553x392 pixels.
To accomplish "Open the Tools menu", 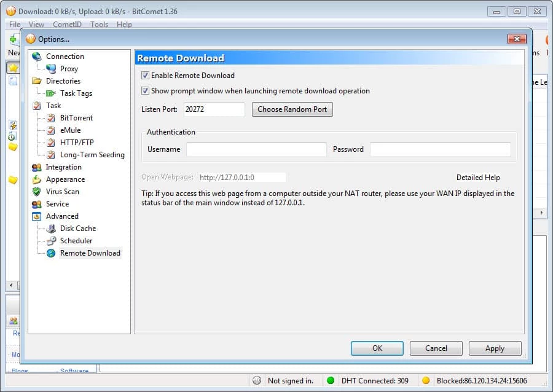I will click(99, 25).
